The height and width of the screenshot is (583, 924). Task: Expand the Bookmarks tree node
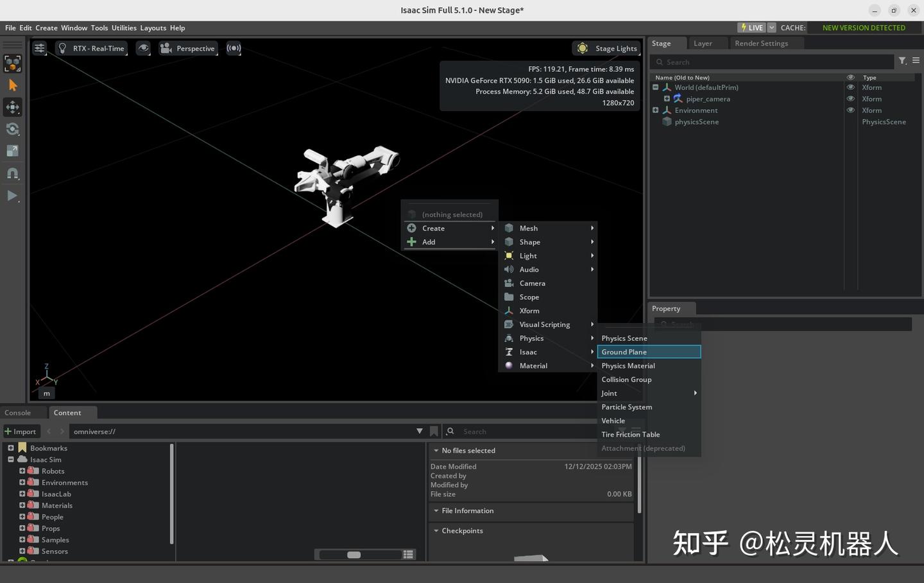tap(11, 448)
